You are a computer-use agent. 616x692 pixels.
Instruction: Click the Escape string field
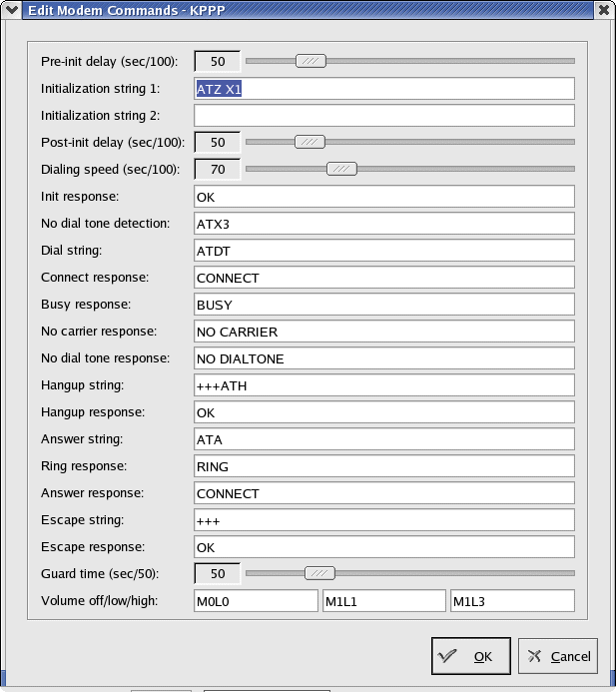click(384, 520)
